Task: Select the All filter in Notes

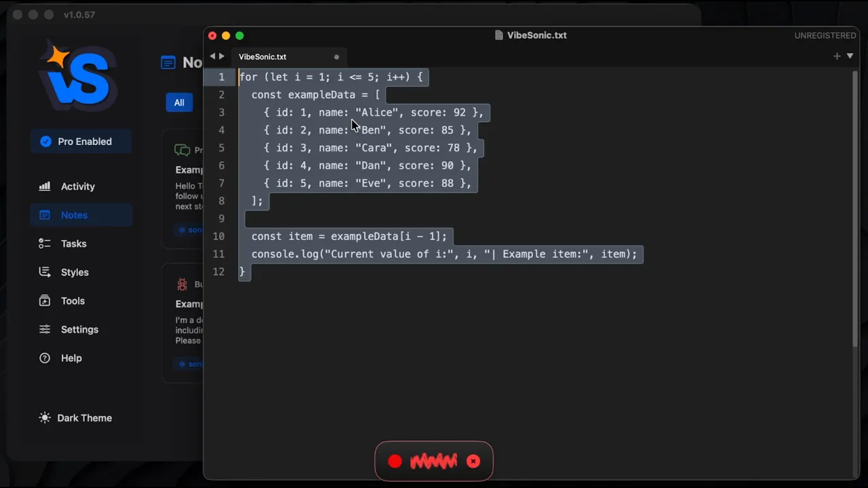Action: click(x=179, y=102)
